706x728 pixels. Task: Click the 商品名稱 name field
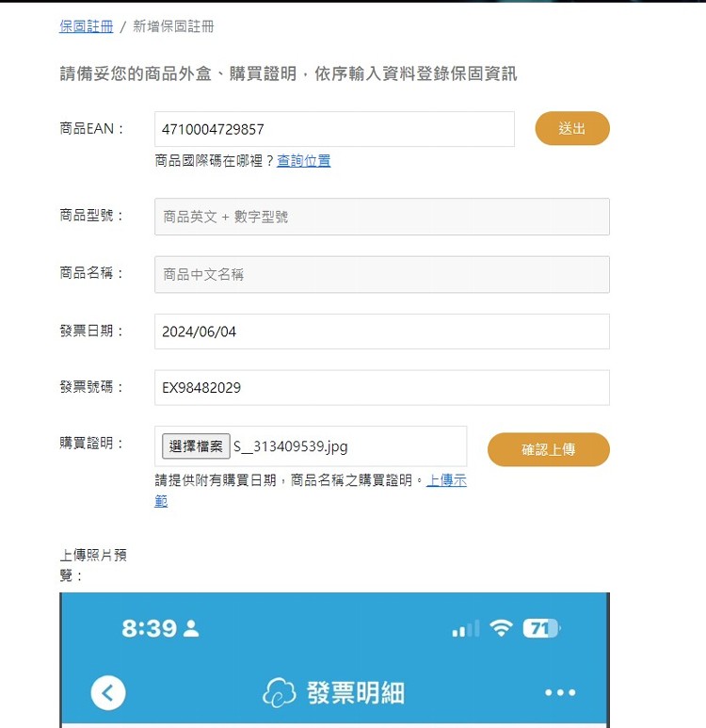(x=382, y=274)
